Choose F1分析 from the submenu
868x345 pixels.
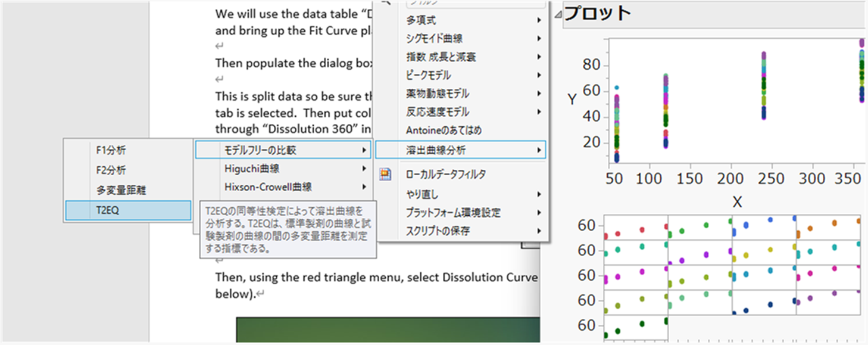tap(127, 151)
